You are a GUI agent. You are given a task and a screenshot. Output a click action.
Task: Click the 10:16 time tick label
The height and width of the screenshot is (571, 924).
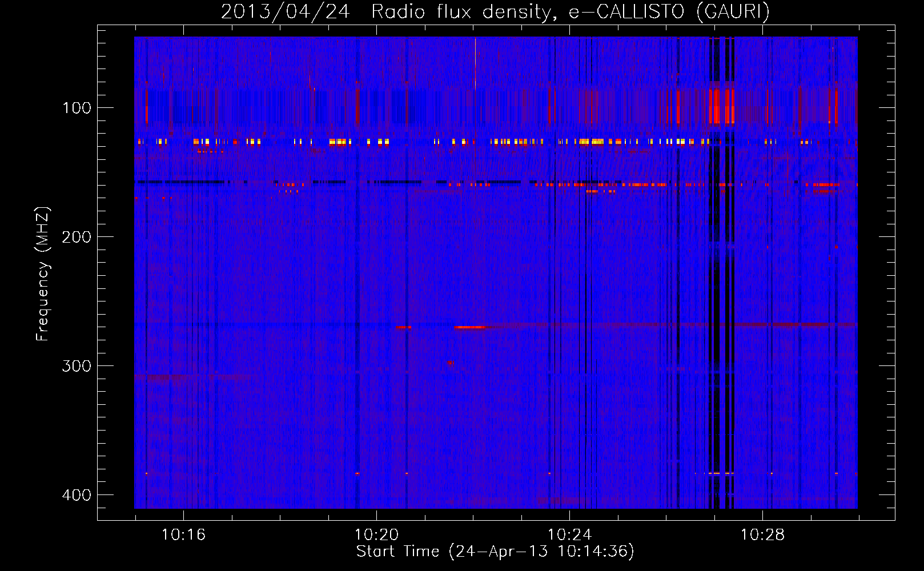183,535
